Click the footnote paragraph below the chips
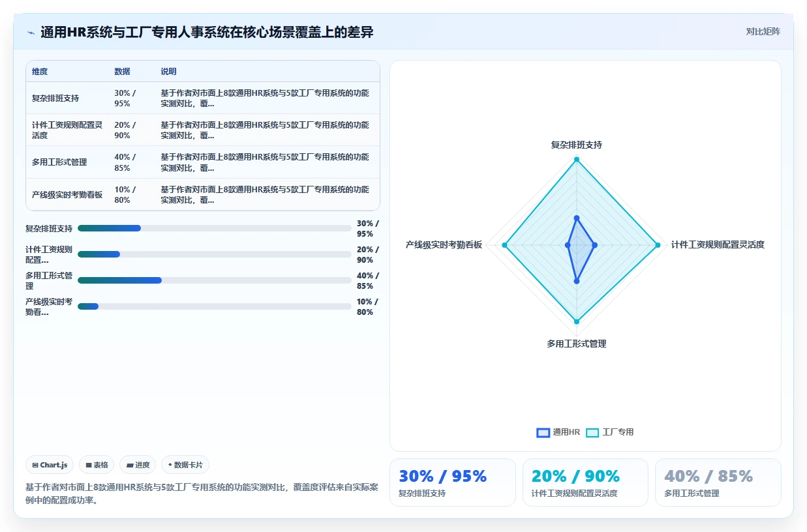Screen dimensions: 807x532 [202, 494]
